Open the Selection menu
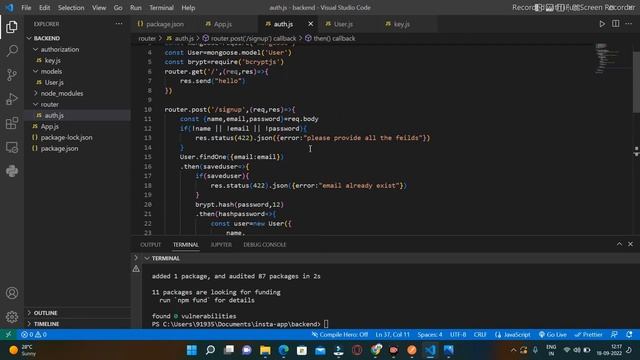 [x=71, y=7]
